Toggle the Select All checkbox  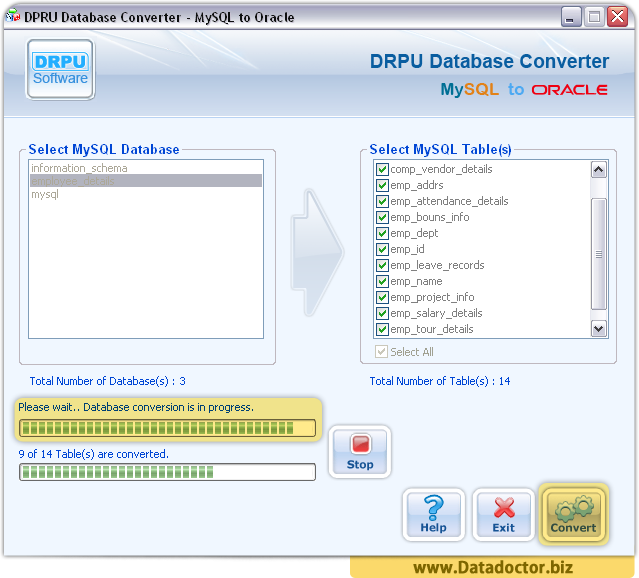(x=381, y=351)
